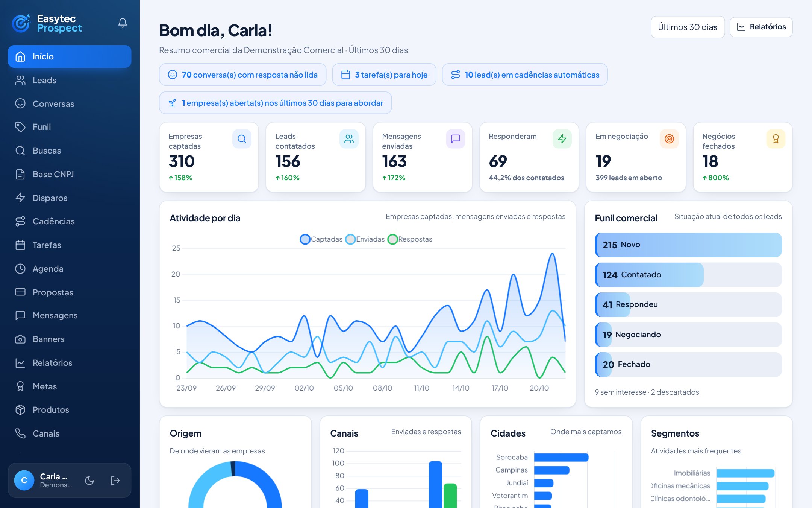
Task: Toggle Respostas series in chart legend
Action: 410,239
